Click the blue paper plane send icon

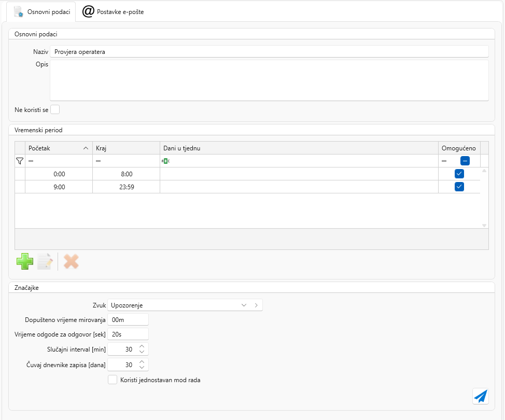(481, 396)
